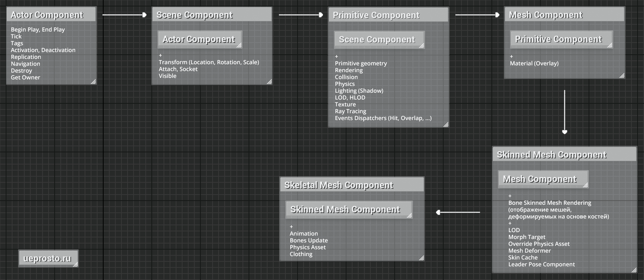This screenshot has height=280, width=644.
Task: Select the outer Skinned Mesh Component title bar
Action: [x=564, y=154]
